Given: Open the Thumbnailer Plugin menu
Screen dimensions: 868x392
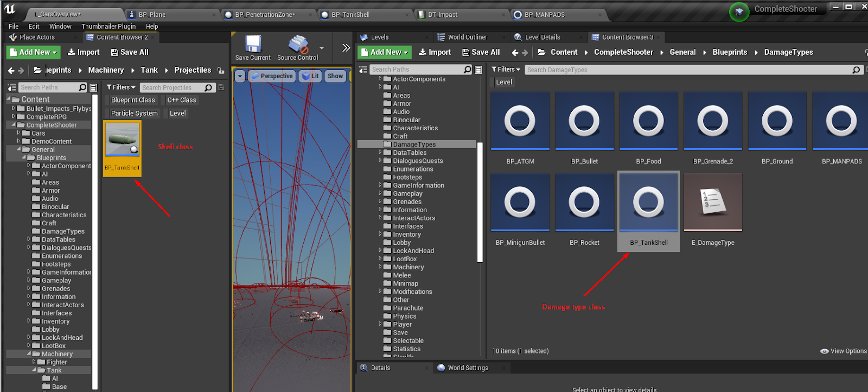Looking at the screenshot, I should [108, 26].
